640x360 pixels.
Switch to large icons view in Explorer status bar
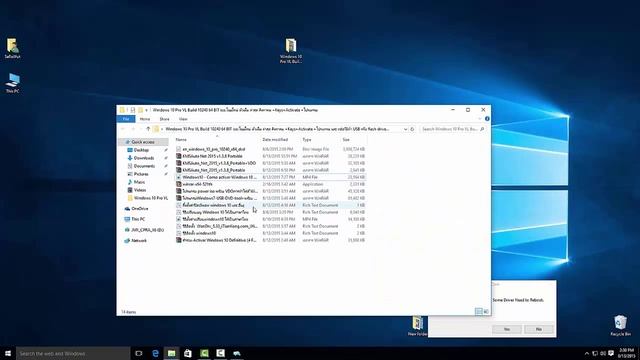point(486,311)
